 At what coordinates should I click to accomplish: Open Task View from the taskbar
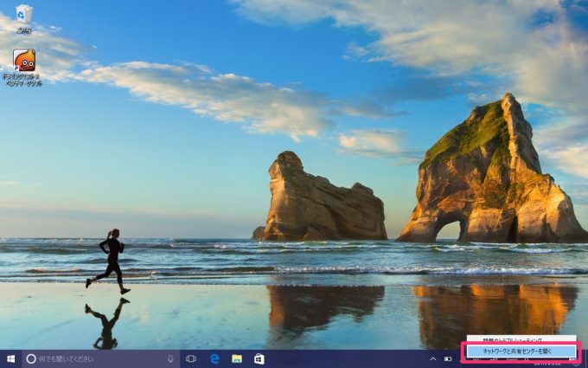(191, 359)
